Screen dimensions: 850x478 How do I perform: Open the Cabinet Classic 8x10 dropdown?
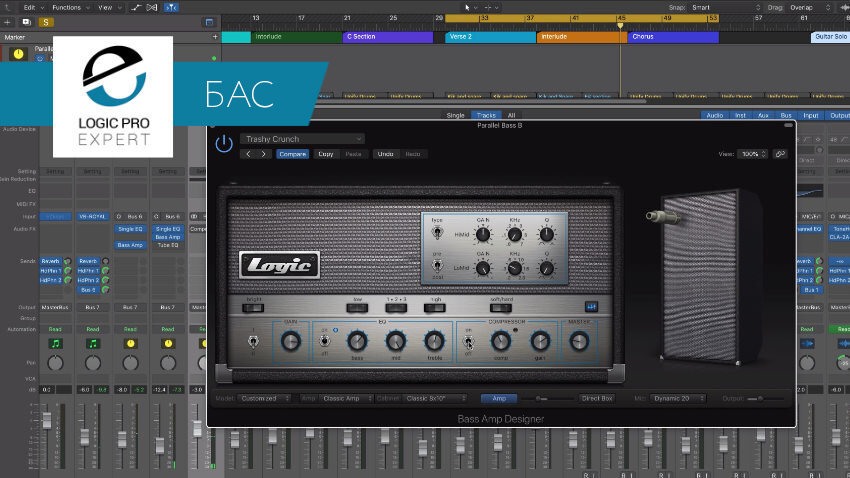[435, 398]
